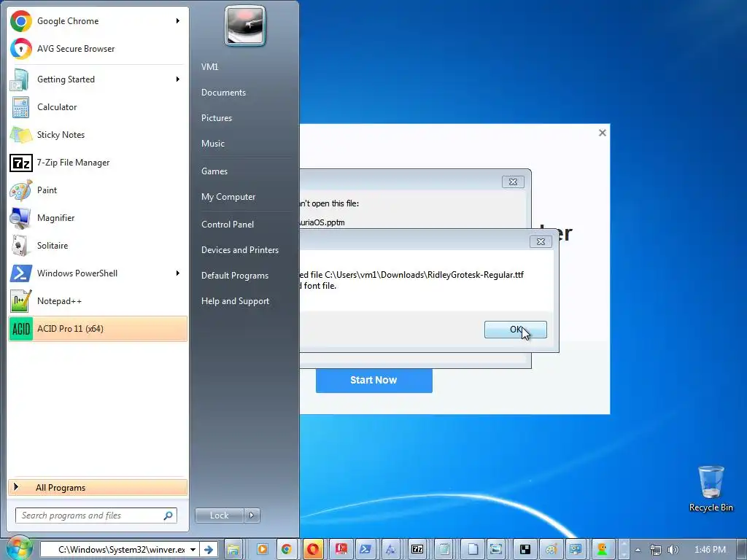
Task: Open Google Chrome from Start menu
Action: coord(98,21)
